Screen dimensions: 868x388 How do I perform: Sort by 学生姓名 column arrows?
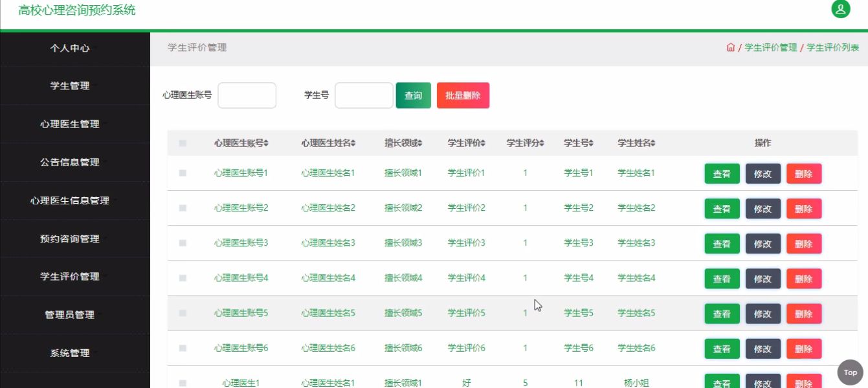coord(653,143)
